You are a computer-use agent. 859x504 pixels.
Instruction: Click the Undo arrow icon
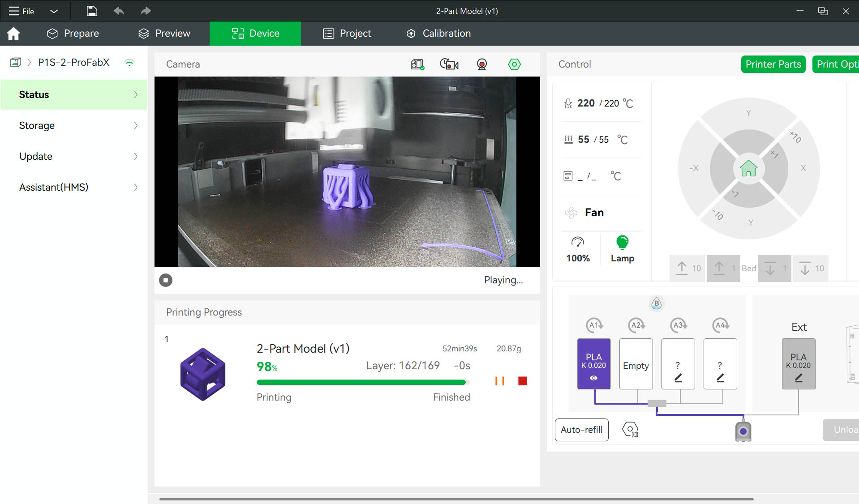pyautogui.click(x=119, y=11)
